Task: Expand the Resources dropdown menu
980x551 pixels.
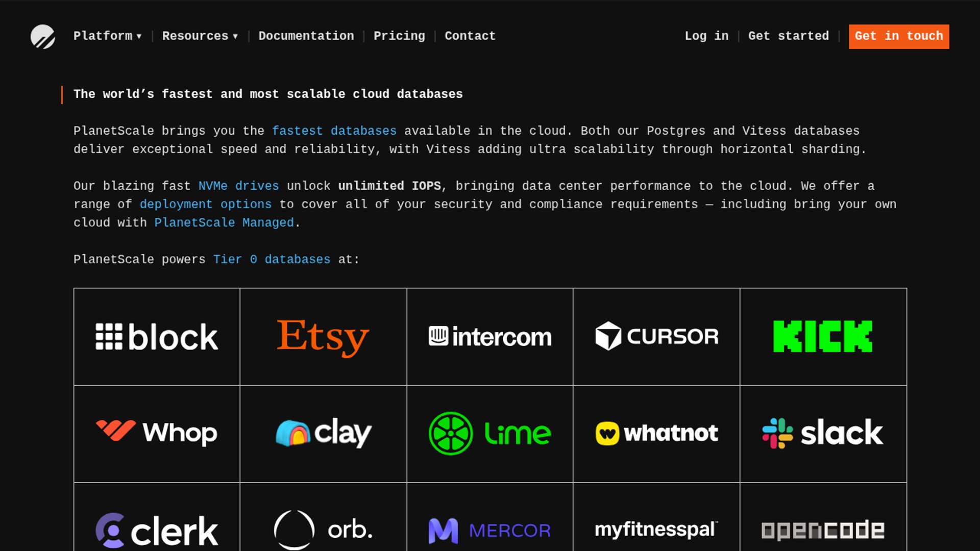Action: [200, 36]
